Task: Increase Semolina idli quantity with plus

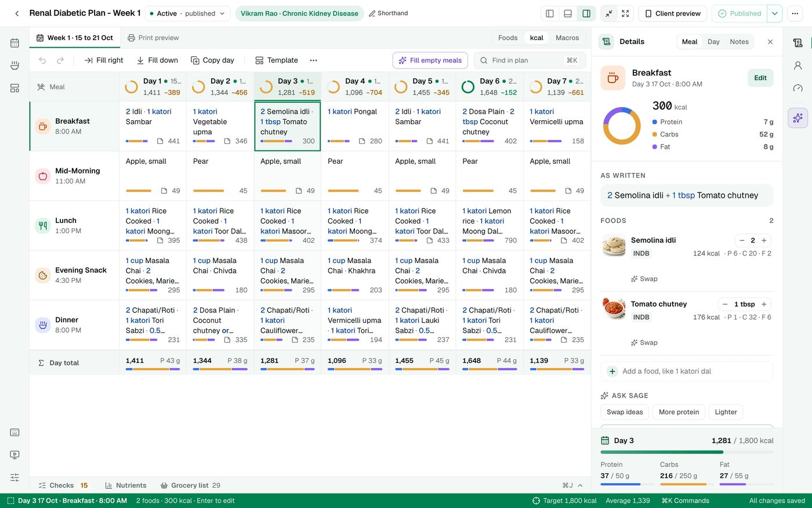Action: coord(764,240)
